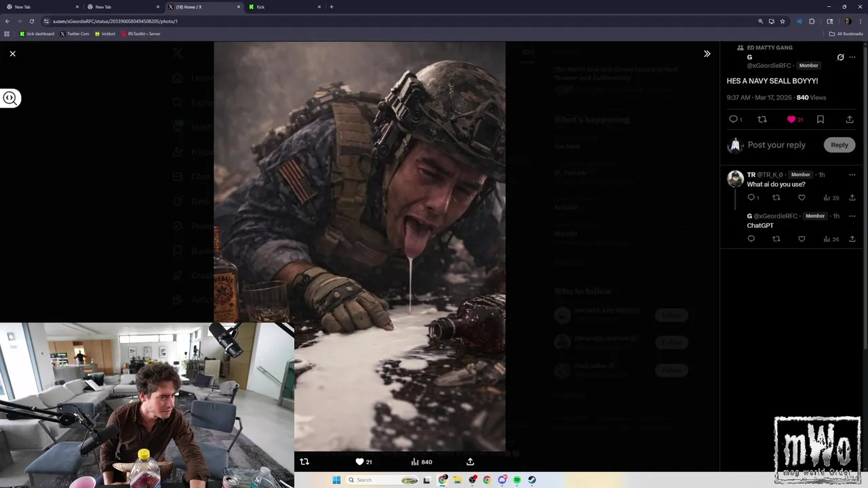Open the Windows Start menu
The image size is (868, 488).
[336, 480]
